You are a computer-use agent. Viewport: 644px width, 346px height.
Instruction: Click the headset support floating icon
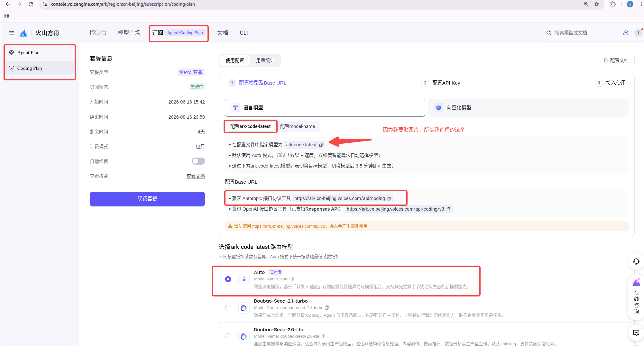coord(636,261)
